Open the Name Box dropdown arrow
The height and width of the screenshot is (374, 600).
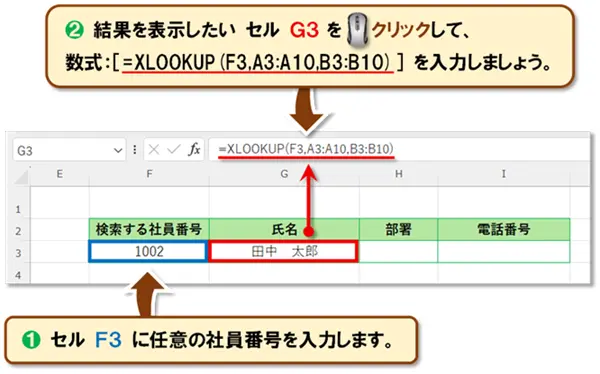point(118,151)
